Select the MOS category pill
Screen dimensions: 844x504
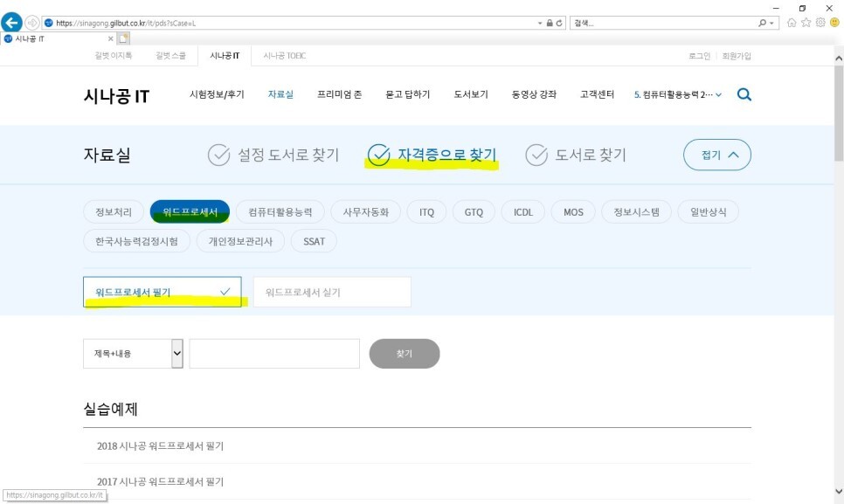(x=573, y=212)
